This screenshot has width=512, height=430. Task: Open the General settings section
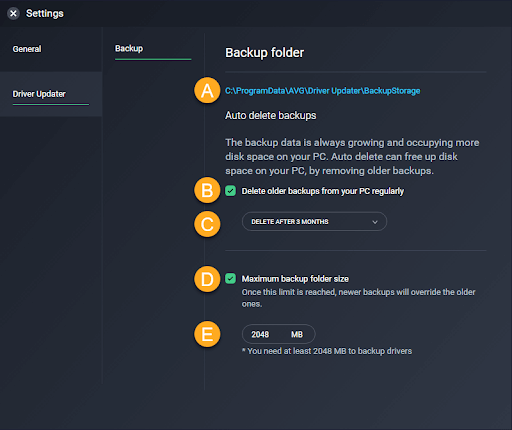pyautogui.click(x=27, y=49)
